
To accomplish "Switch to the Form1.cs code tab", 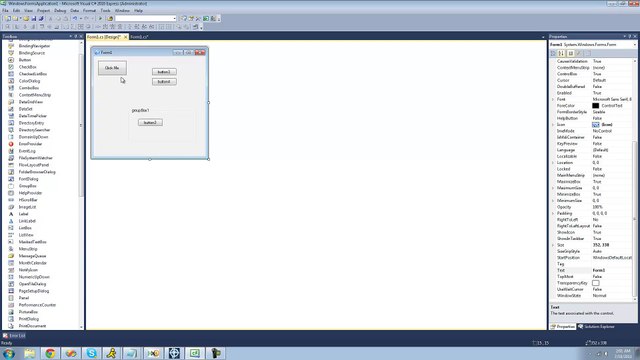I will pos(139,37).
